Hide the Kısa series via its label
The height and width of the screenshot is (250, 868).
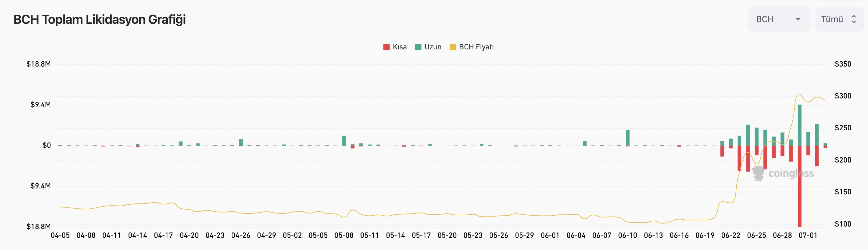pos(400,47)
